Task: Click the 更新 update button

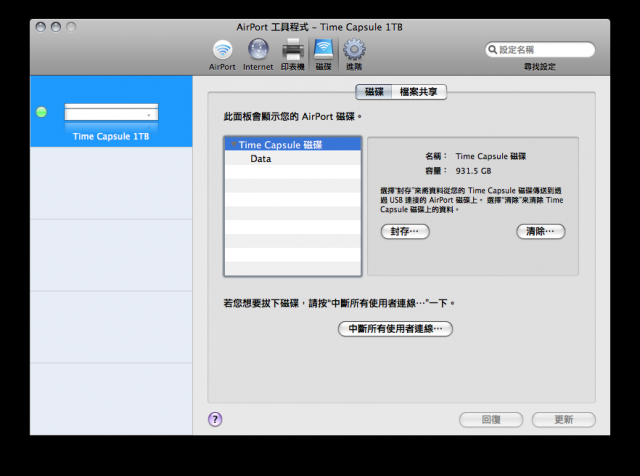Action: click(564, 420)
